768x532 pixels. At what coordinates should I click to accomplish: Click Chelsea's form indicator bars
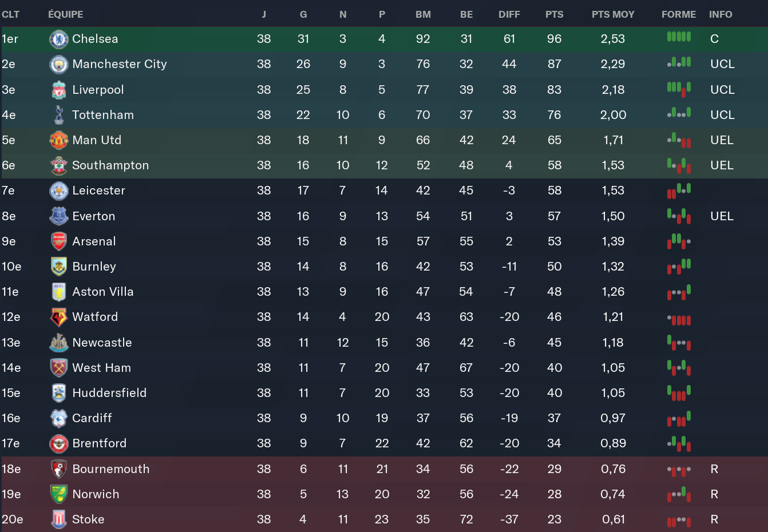click(x=679, y=37)
